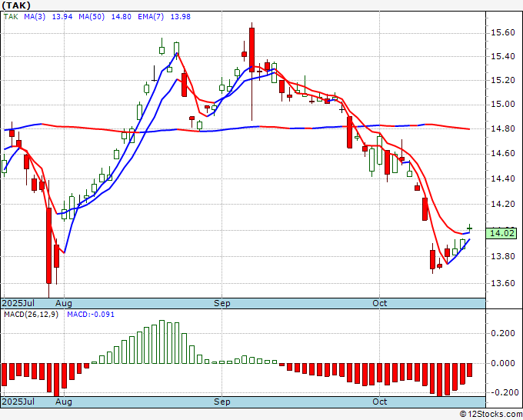Image resolution: width=523 pixels, height=420 pixels.
Task: Click the long red candle at end of July
Action: pyautogui.click(x=48, y=245)
